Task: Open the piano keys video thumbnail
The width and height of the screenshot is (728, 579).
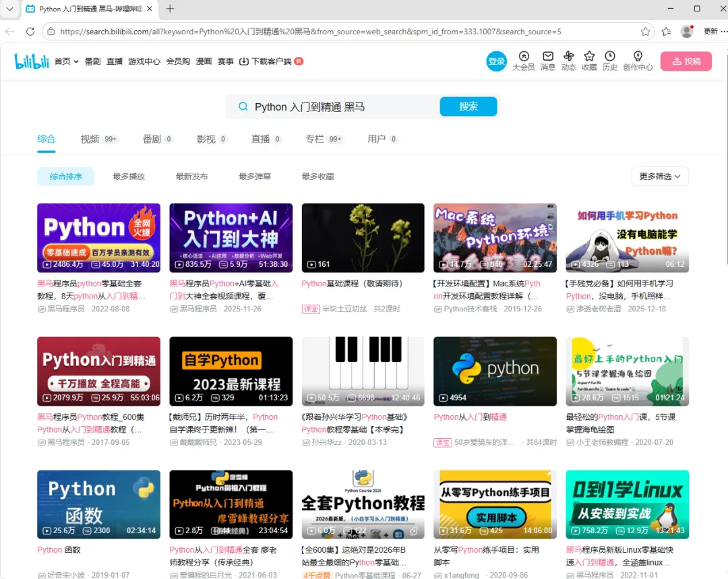Action: (x=363, y=371)
